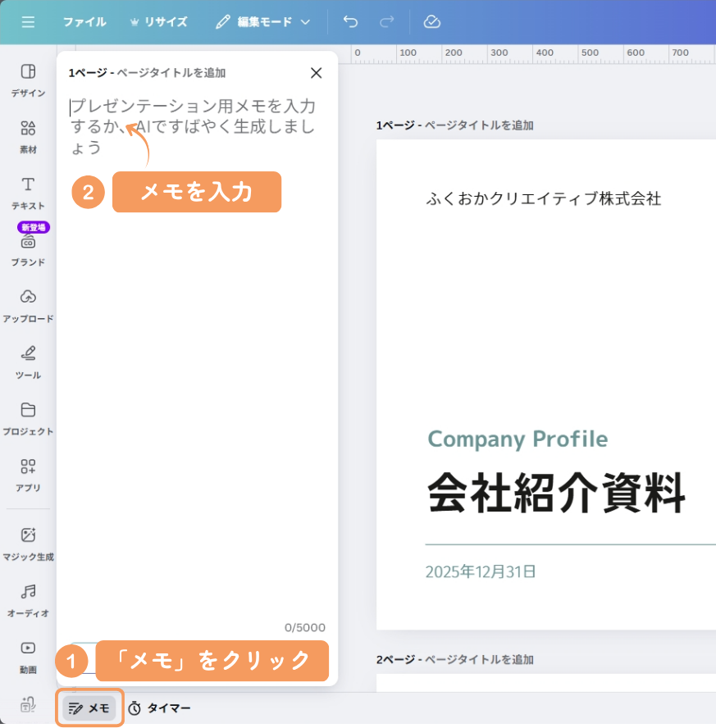Screen dimensions: 716x728
Task: Open the hamburger main menu
Action: (28, 22)
